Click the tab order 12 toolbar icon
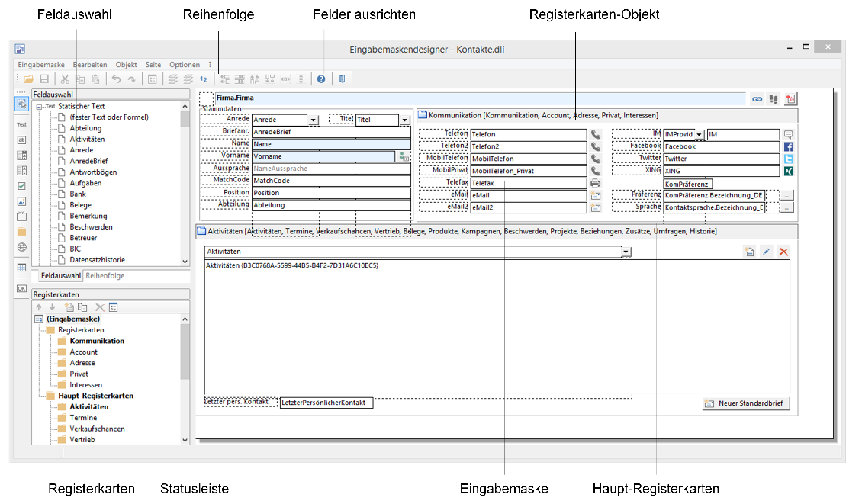The height and width of the screenshot is (504, 846). 203,79
